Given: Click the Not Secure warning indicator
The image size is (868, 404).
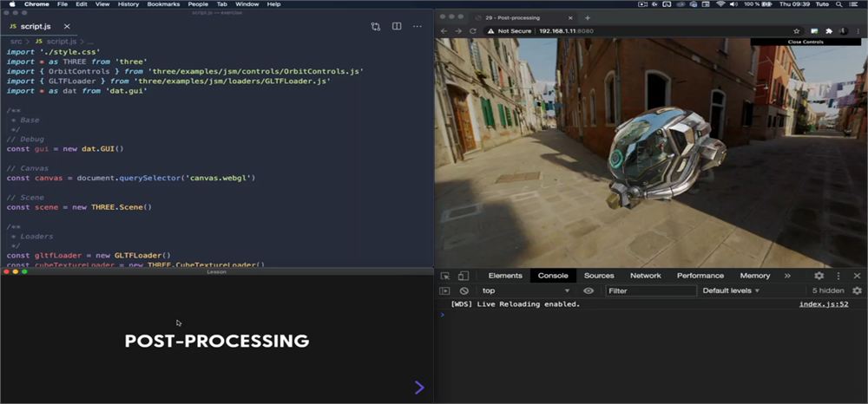Looking at the screenshot, I should [x=510, y=31].
